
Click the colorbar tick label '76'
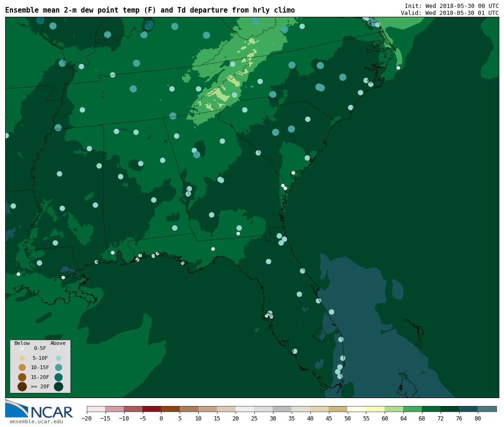click(x=459, y=418)
